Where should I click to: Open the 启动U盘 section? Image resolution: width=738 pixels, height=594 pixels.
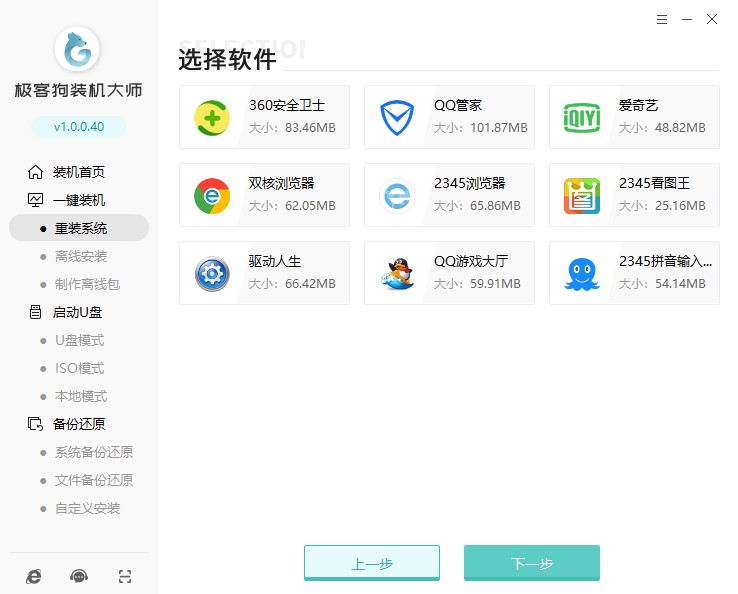[77, 312]
